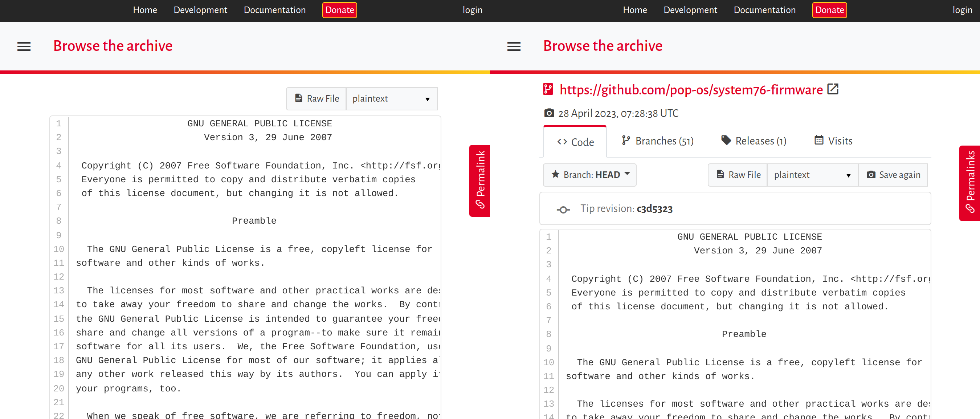Click 'software and other kinds of works.' in right view
The width and height of the screenshot is (980, 419).
coord(661,376)
